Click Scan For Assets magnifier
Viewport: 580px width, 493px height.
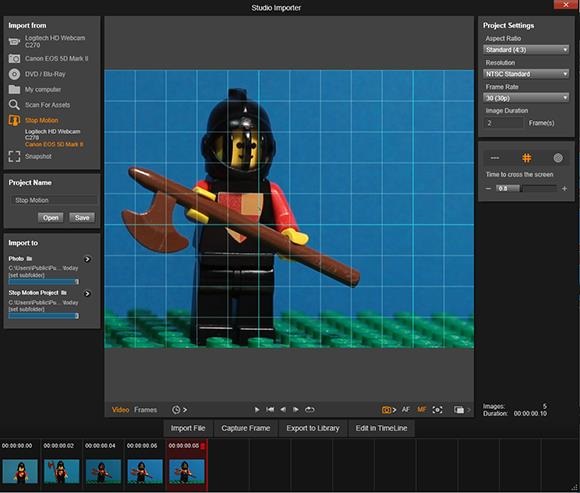pos(14,105)
